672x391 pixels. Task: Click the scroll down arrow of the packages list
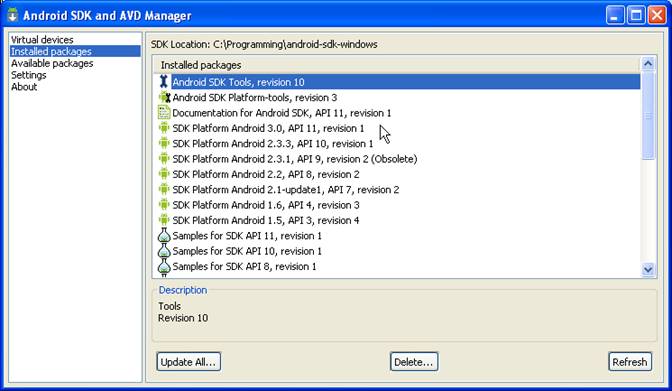pyautogui.click(x=648, y=270)
